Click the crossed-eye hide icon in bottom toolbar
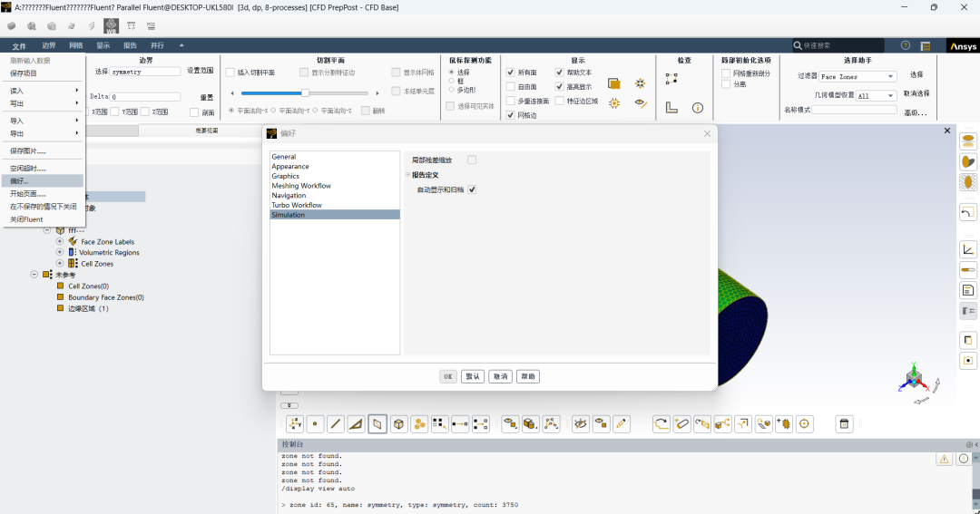 [581, 424]
